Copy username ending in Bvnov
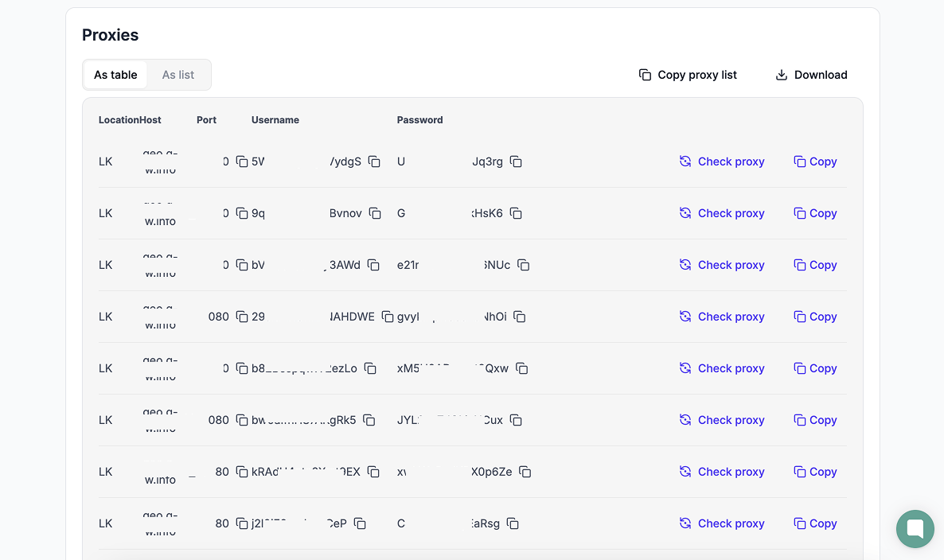Image resolution: width=944 pixels, height=560 pixels. coord(375,213)
